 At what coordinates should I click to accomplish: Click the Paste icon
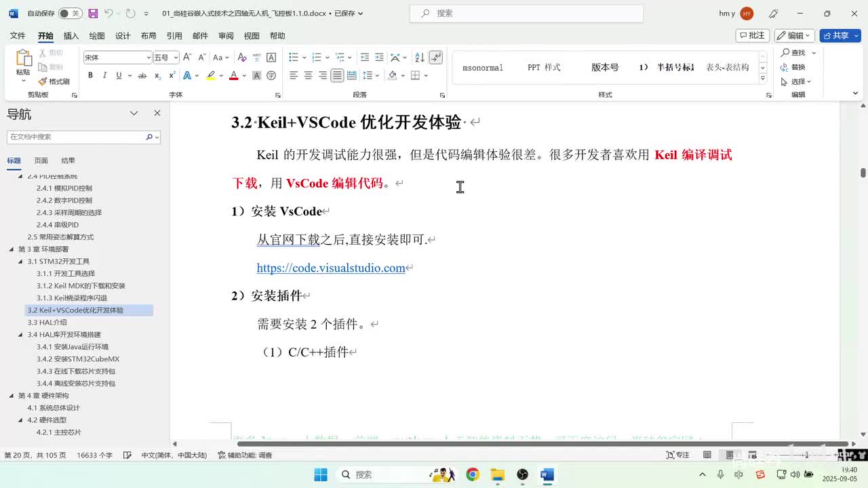(23, 58)
